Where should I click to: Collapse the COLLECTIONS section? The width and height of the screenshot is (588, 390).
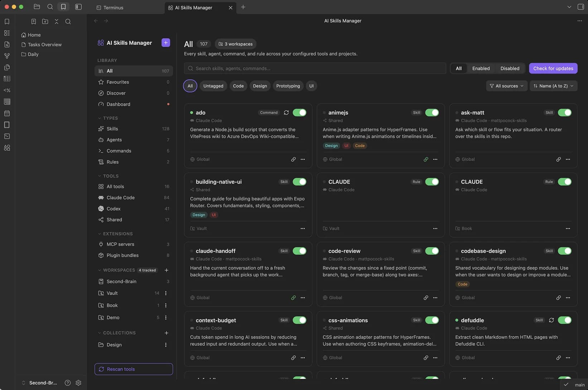point(117,333)
